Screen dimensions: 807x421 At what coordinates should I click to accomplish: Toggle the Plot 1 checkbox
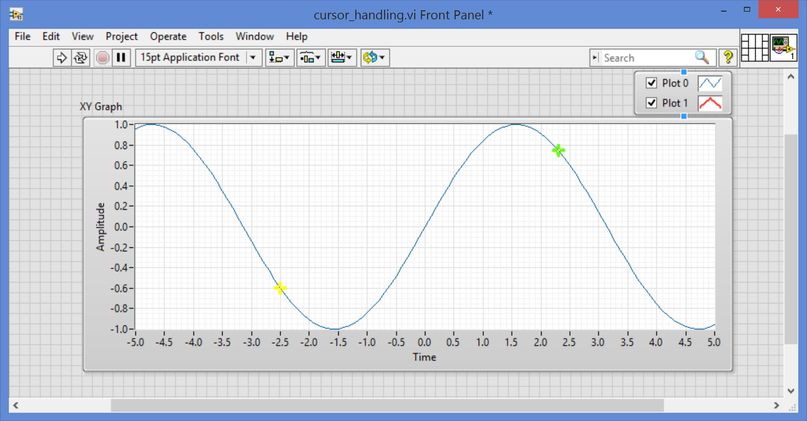pyautogui.click(x=651, y=103)
